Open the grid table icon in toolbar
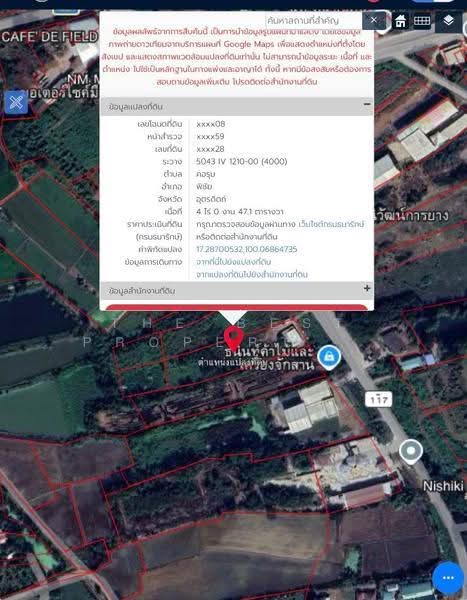The width and height of the screenshot is (467, 600). point(422,21)
